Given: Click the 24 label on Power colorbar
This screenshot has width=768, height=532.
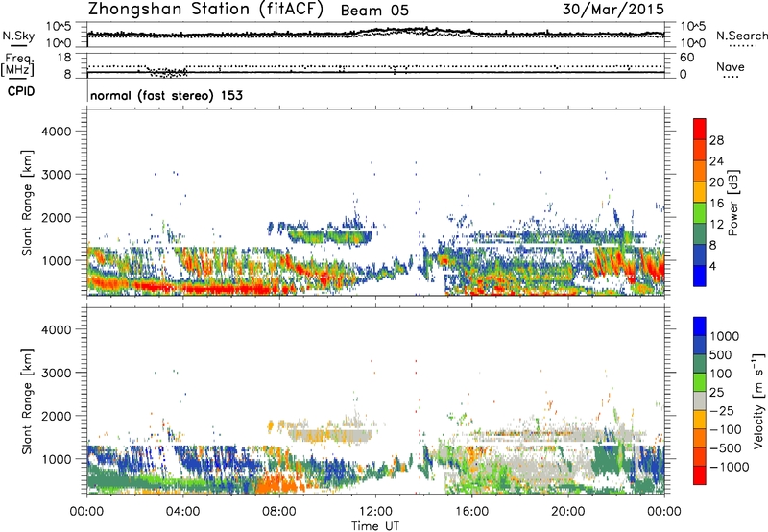Looking at the screenshot, I should click(716, 161).
